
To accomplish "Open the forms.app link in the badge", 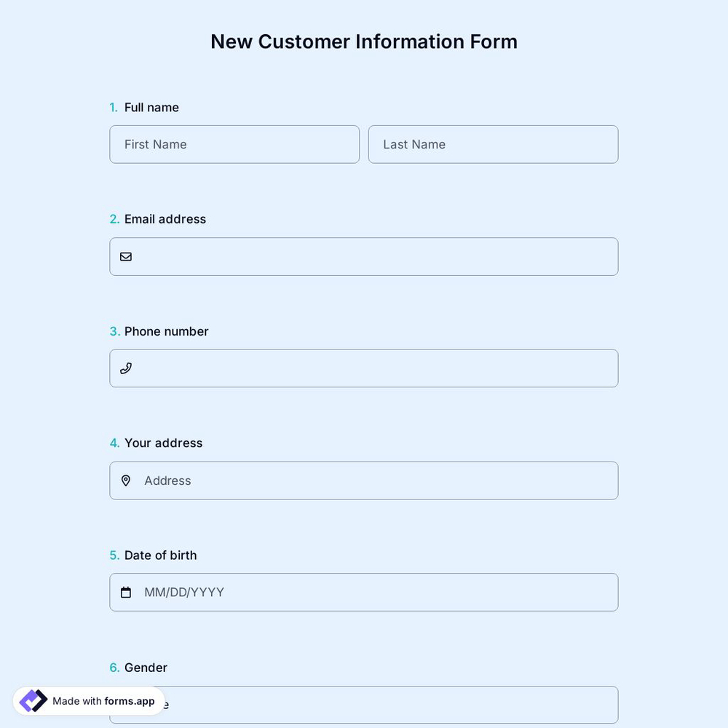I will click(x=128, y=701).
